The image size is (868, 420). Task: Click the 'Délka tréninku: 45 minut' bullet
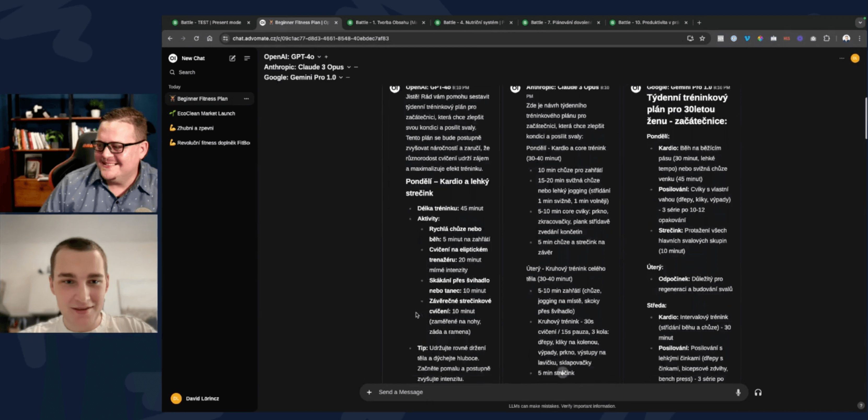(x=450, y=208)
